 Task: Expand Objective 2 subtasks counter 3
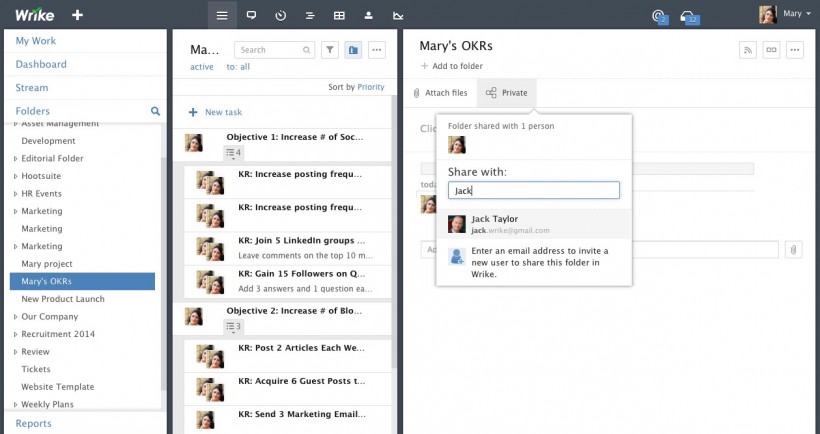(x=233, y=327)
